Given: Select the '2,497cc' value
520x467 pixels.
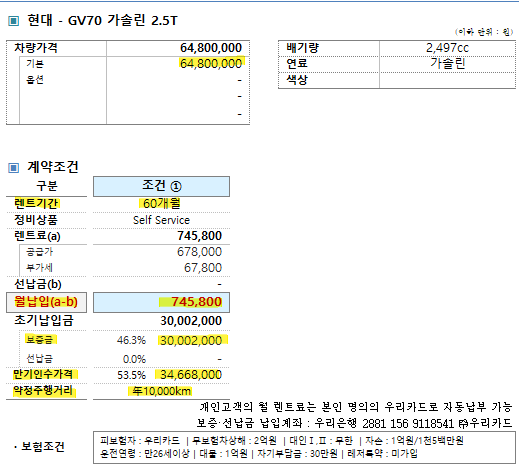Looking at the screenshot, I should [x=447, y=48].
